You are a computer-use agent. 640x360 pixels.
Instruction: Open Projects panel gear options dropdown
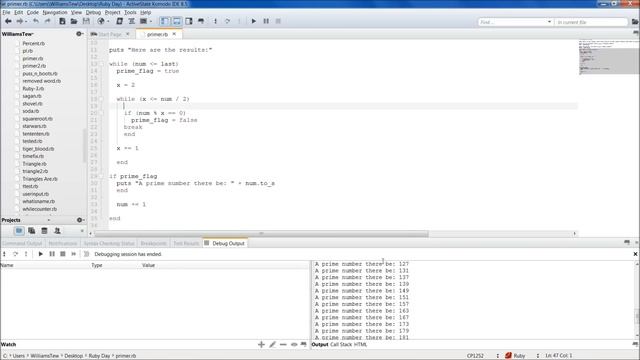coord(80,220)
